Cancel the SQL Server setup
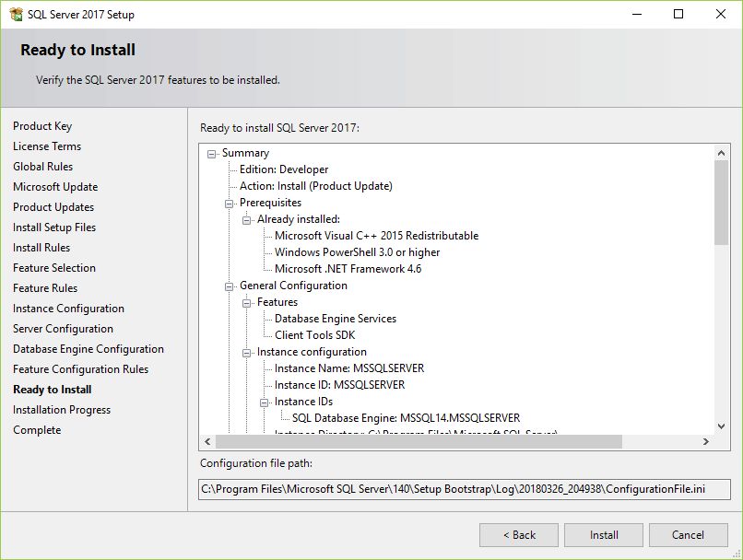This screenshot has height=560, width=743. 688,535
